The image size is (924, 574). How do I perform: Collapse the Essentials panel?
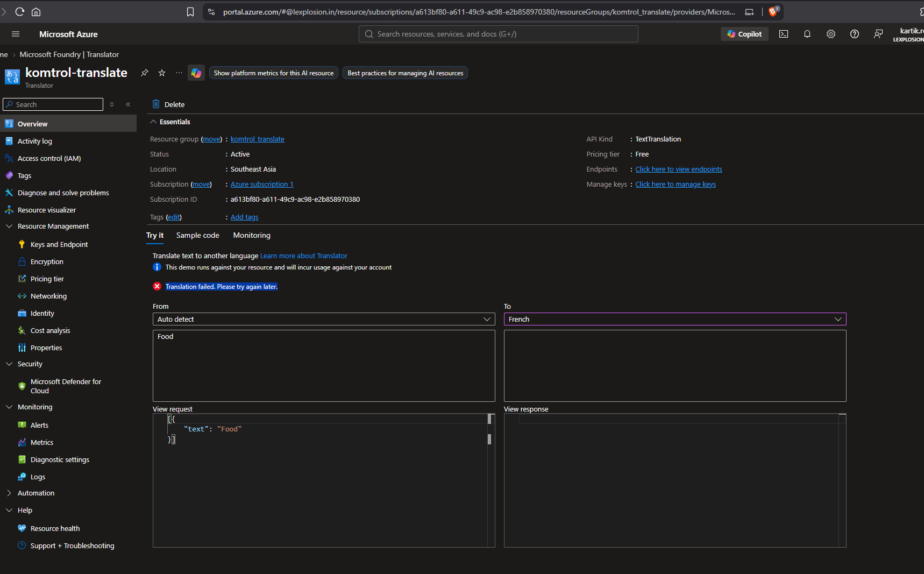pyautogui.click(x=153, y=122)
